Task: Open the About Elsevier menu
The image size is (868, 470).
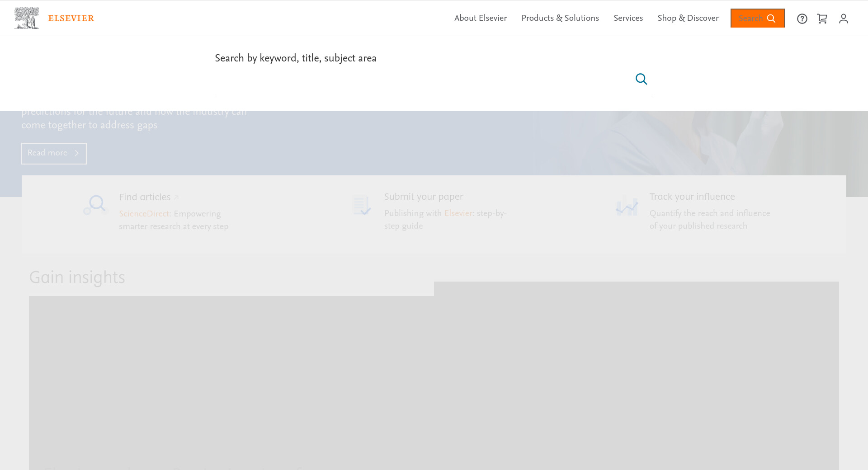Action: [480, 18]
